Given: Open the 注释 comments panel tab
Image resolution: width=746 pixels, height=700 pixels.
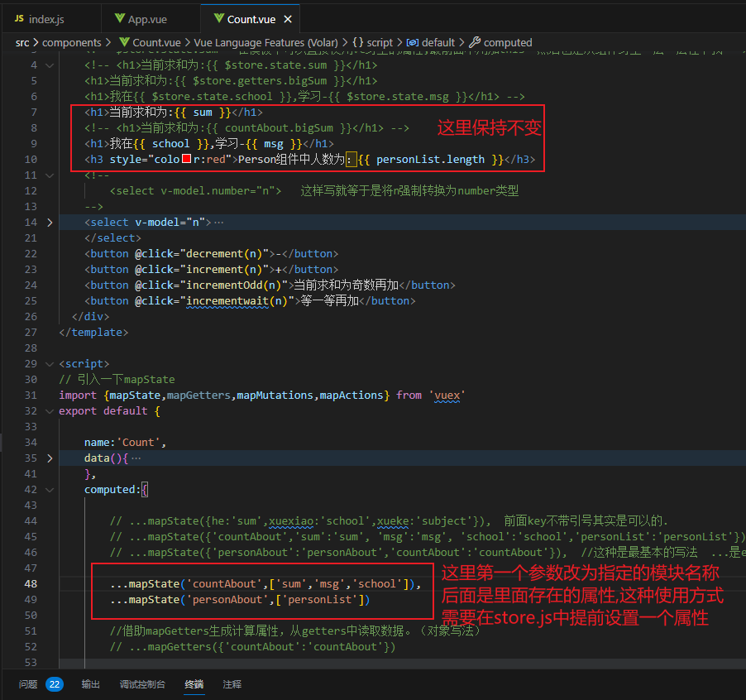Looking at the screenshot, I should (x=232, y=683).
